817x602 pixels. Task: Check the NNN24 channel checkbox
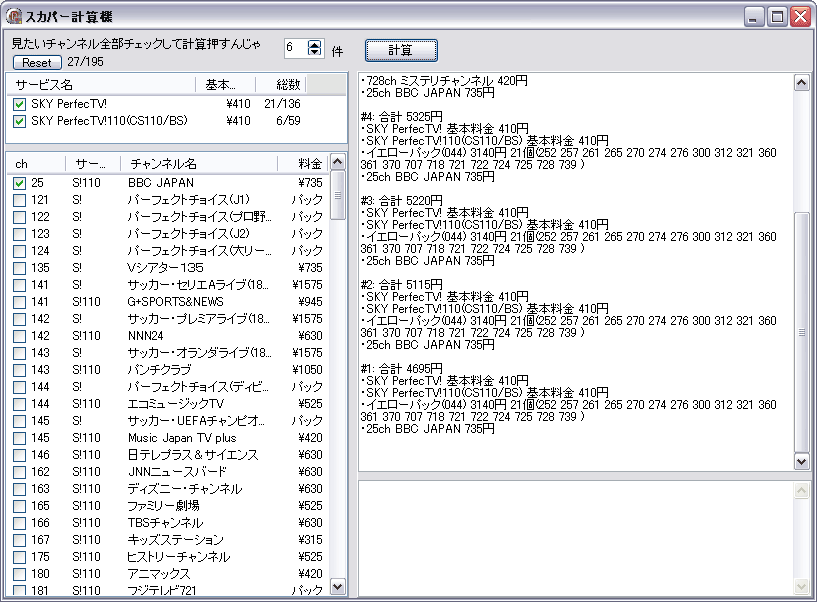coord(19,336)
